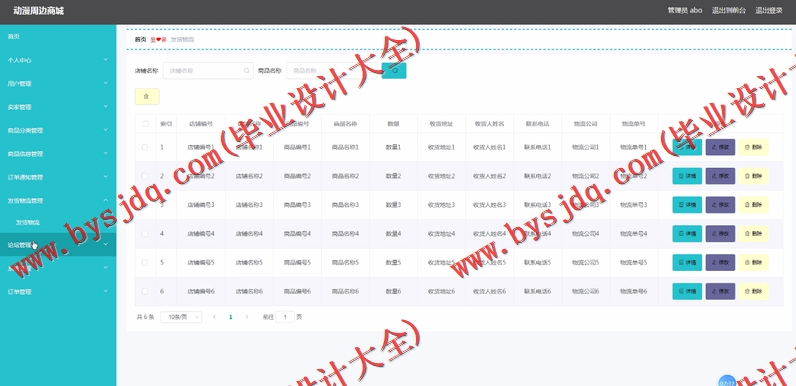Click 退出登录 in the top bar
This screenshot has width=796, height=386.
coord(769,10)
